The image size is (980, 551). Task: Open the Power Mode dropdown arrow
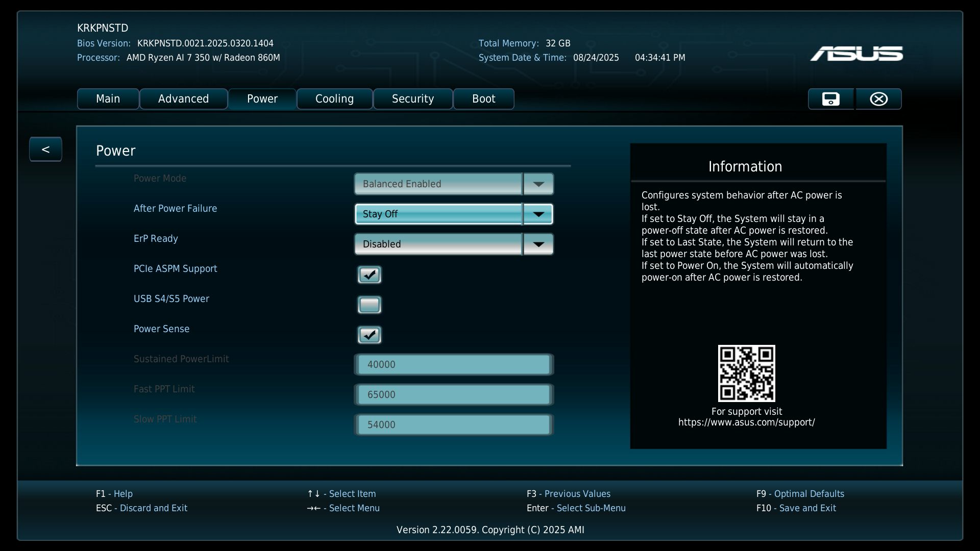[x=538, y=184]
